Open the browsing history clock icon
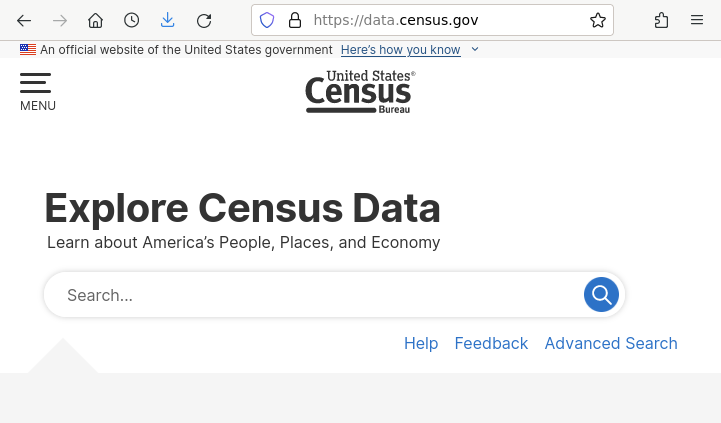 [132, 20]
